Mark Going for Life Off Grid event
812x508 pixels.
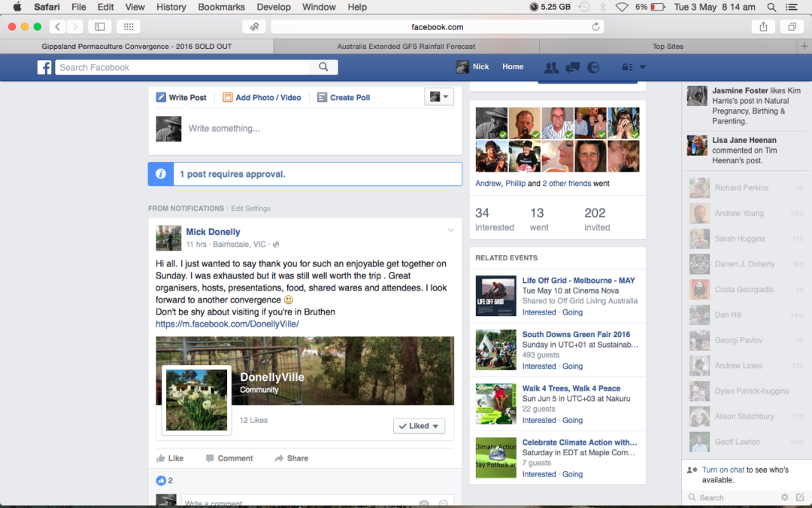572,312
